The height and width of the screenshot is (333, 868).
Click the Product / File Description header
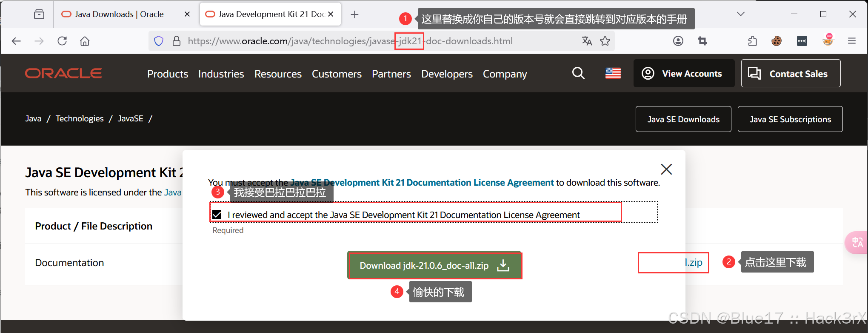point(94,226)
